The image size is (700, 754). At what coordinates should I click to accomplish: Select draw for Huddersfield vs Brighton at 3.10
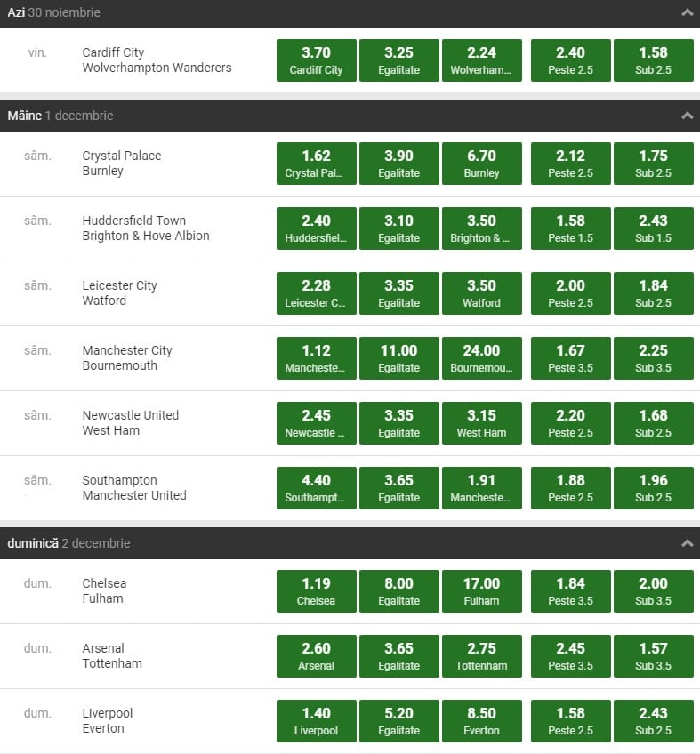tap(398, 229)
